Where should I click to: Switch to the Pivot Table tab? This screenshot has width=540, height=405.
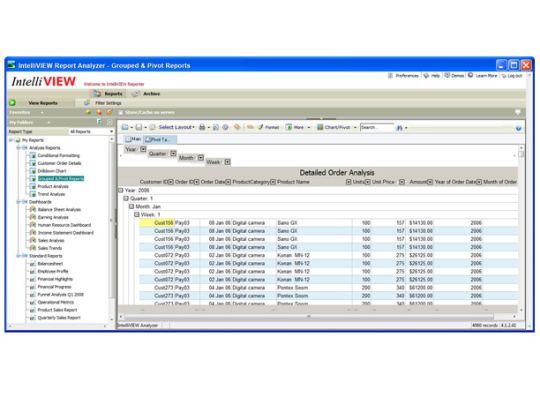pyautogui.click(x=160, y=139)
